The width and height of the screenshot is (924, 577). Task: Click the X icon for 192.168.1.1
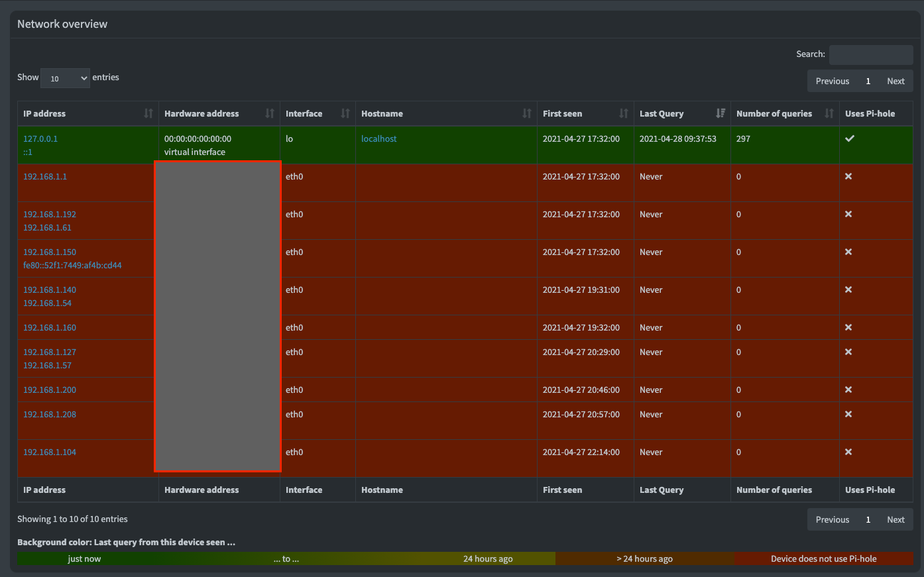(848, 176)
